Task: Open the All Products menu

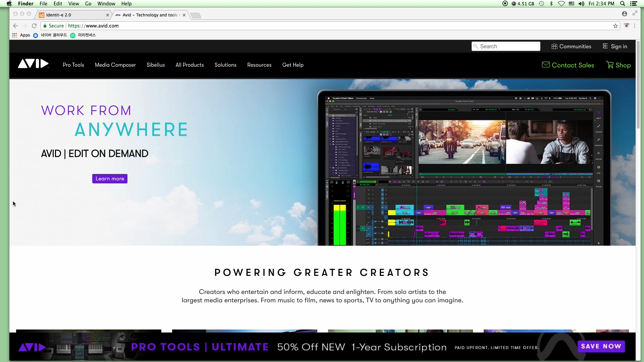Action: coord(190,65)
